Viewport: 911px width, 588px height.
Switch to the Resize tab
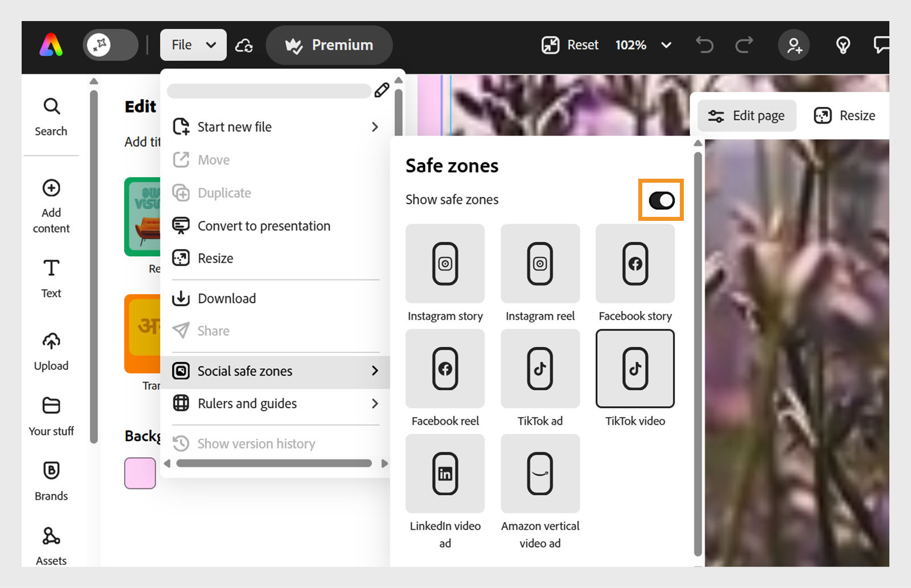[844, 116]
